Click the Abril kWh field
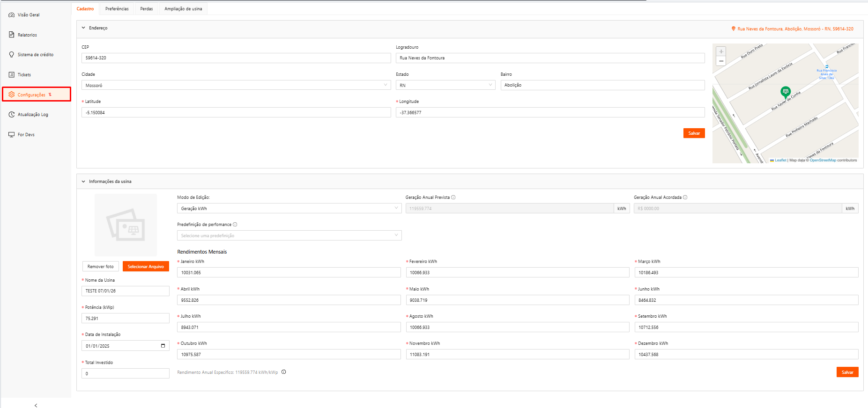Screen dimensions: 868x408 [289, 300]
